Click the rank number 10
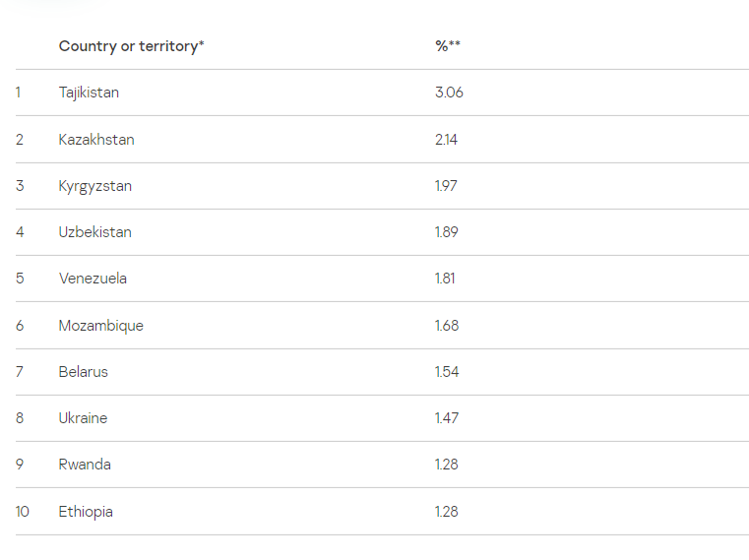This screenshot has height=560, width=749. 23,512
